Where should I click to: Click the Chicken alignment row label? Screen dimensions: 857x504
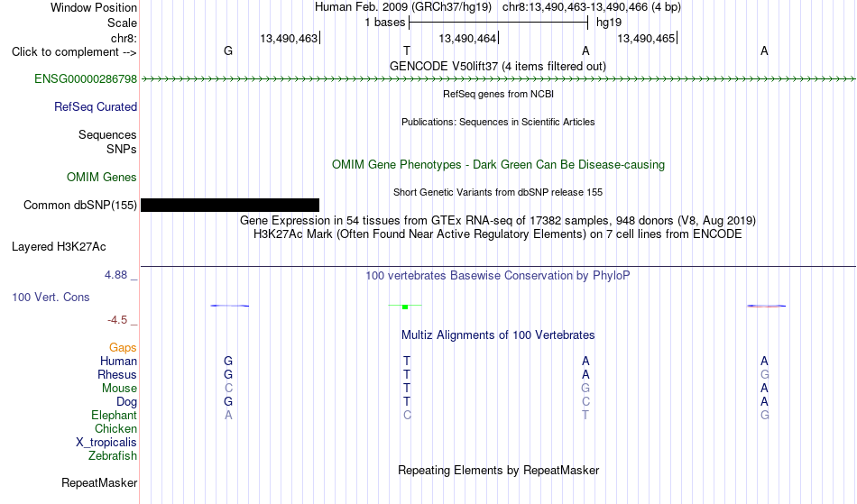[115, 429]
